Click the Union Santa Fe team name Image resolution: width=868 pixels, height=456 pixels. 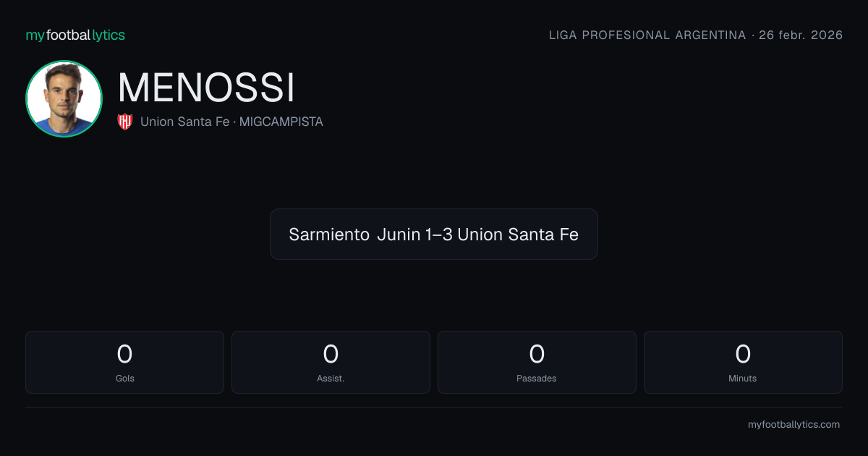(x=184, y=122)
